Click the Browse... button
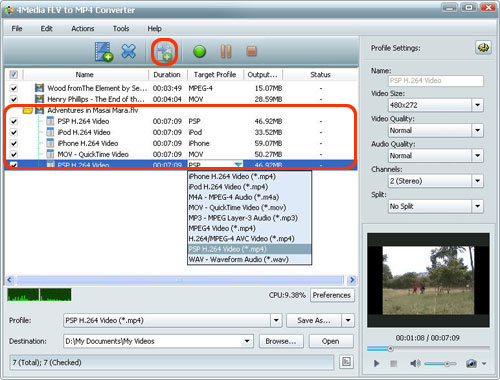Viewport: 500px width, 380px height. click(x=281, y=341)
